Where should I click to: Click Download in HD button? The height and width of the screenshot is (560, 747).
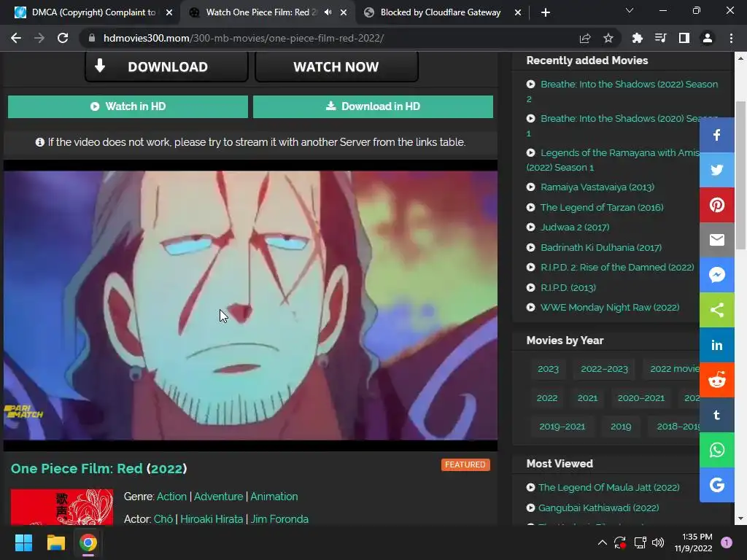373,106
